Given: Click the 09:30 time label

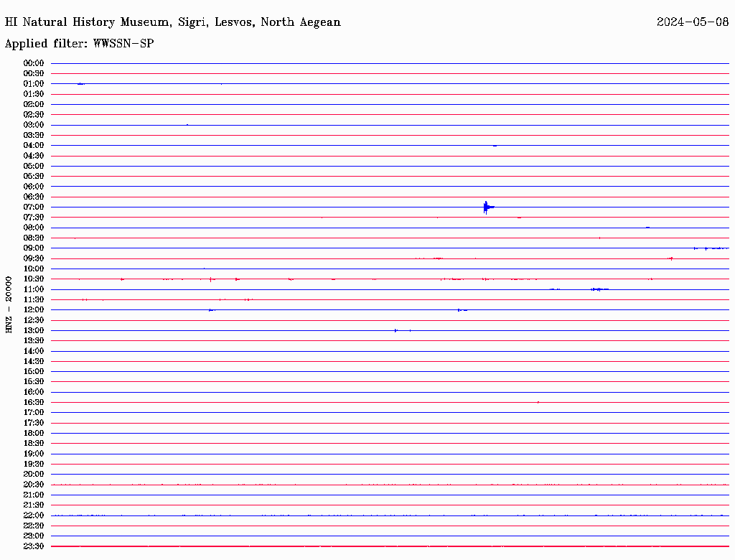Looking at the screenshot, I should 34,258.
